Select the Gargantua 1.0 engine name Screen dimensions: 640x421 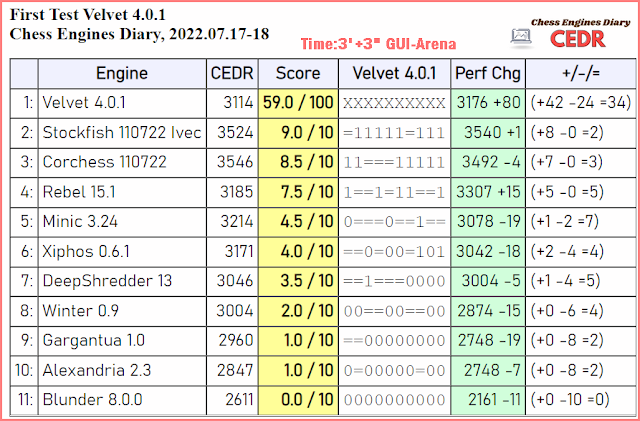click(93, 341)
